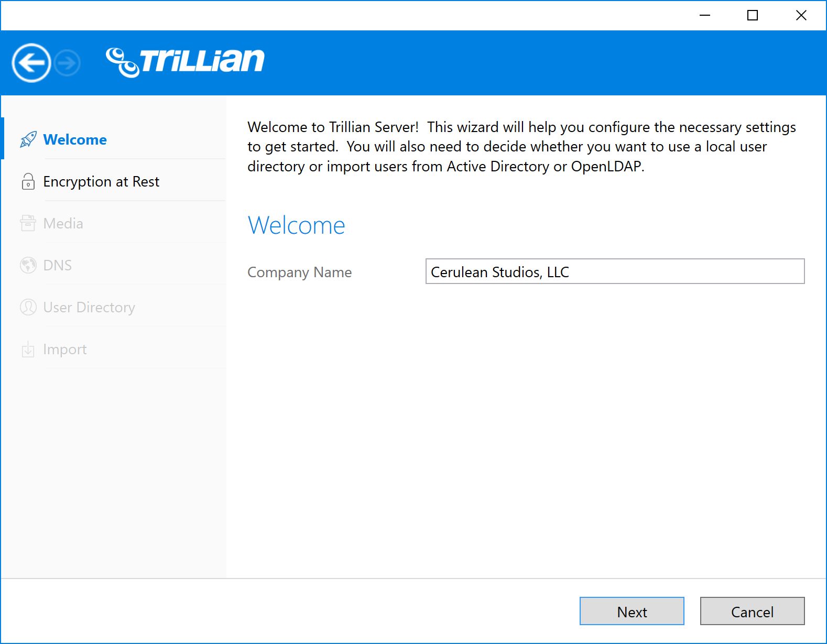Select the Media step in sidebar
Screen dimensions: 827x644
click(x=114, y=223)
